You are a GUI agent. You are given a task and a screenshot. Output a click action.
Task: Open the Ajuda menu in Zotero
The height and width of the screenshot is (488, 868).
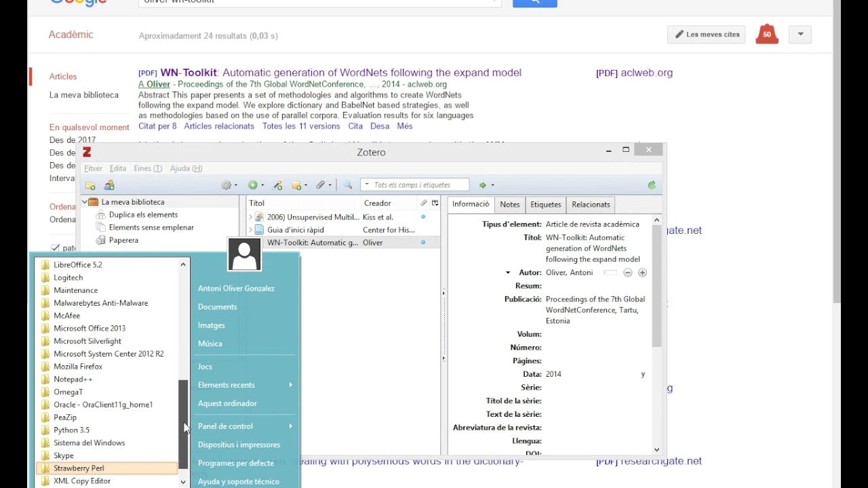pos(186,168)
